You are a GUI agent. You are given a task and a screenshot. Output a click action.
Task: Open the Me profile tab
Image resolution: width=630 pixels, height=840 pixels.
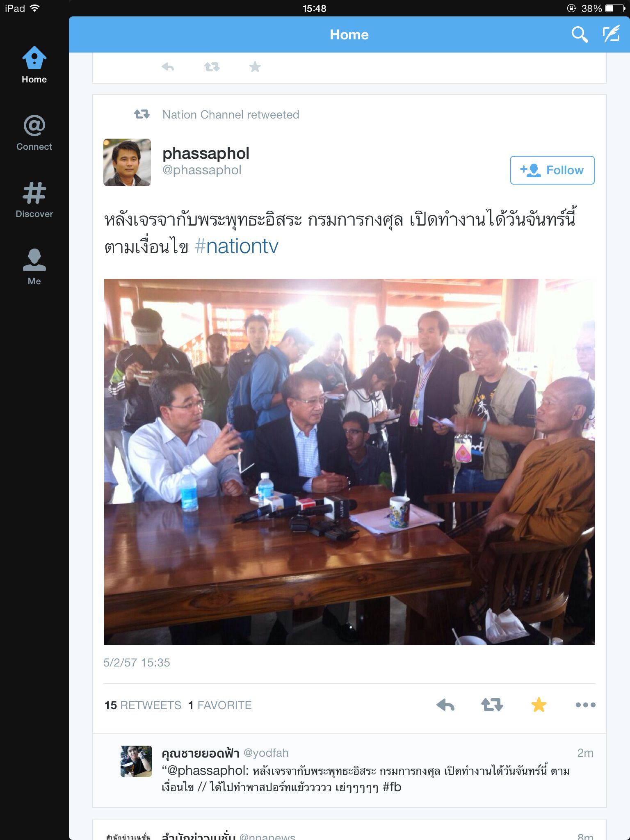tap(34, 267)
